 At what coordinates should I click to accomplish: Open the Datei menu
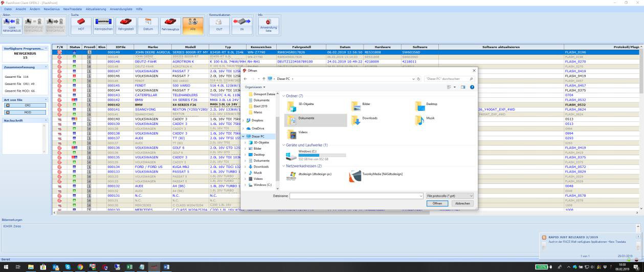click(x=7, y=9)
